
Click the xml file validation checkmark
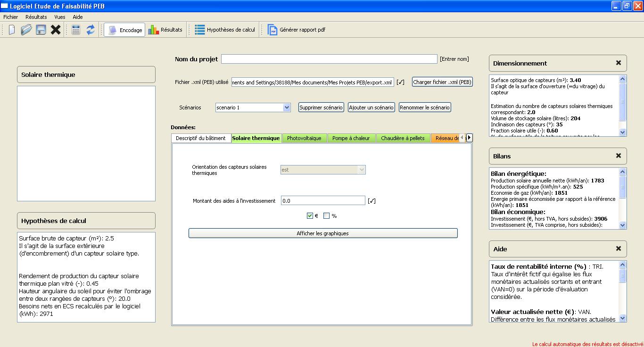[400, 83]
